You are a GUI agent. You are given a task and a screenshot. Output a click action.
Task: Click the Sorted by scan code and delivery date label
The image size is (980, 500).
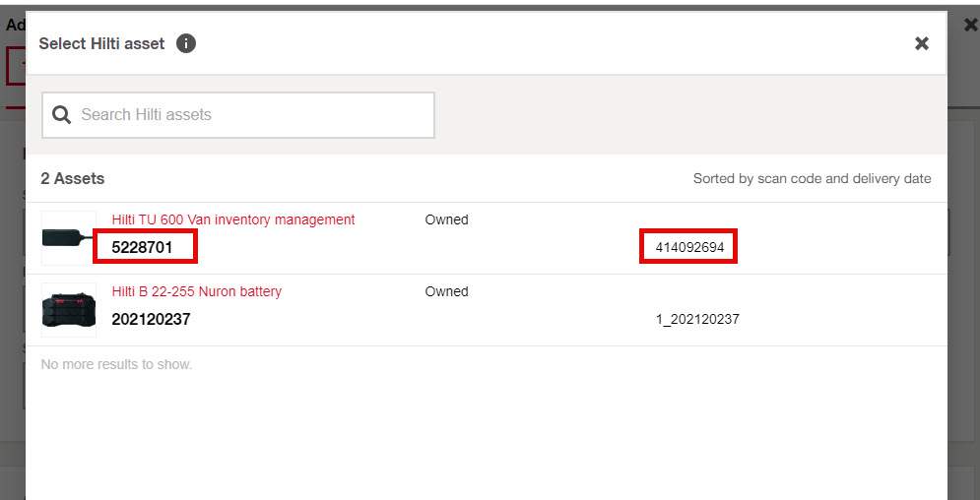812,178
